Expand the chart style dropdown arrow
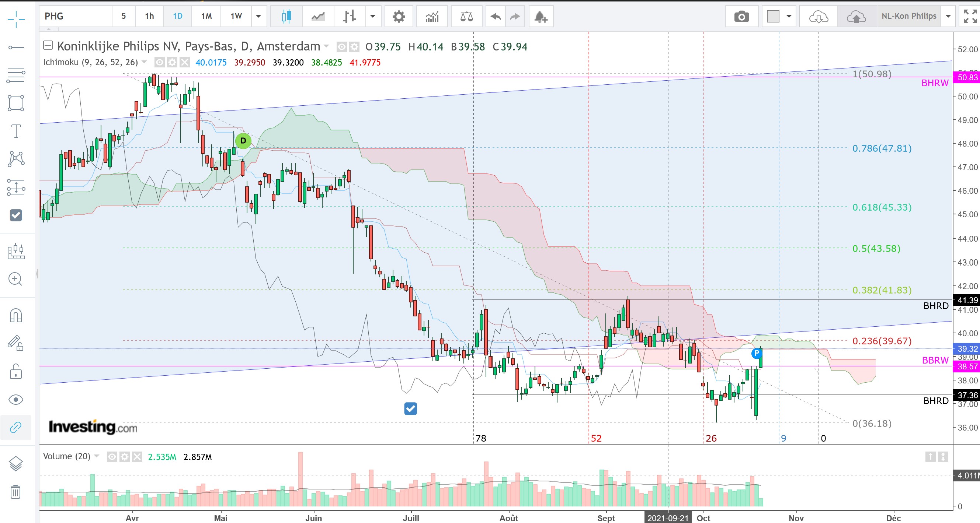This screenshot has height=523, width=980. pyautogui.click(x=373, y=16)
